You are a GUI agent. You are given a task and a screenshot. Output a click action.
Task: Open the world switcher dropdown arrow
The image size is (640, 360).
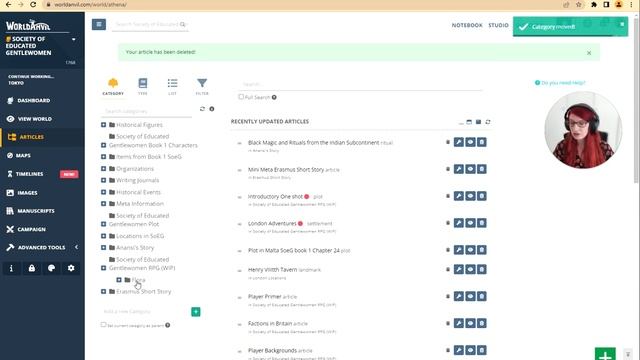[73, 40]
